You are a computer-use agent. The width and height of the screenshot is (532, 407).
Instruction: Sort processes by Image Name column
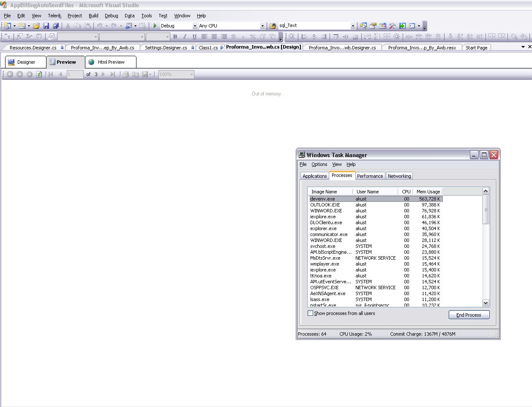330,192
